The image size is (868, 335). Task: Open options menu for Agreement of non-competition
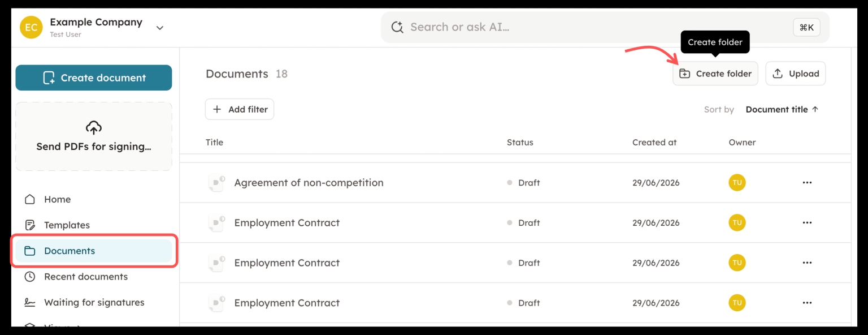coord(807,183)
